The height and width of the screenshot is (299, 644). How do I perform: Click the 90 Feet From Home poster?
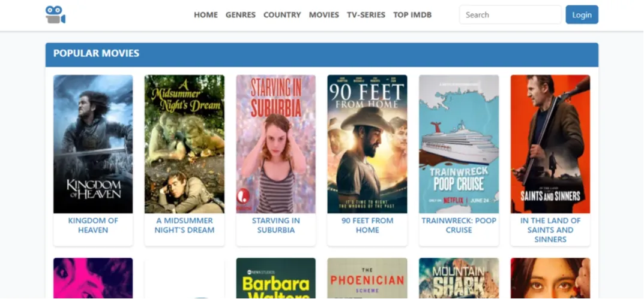367,144
